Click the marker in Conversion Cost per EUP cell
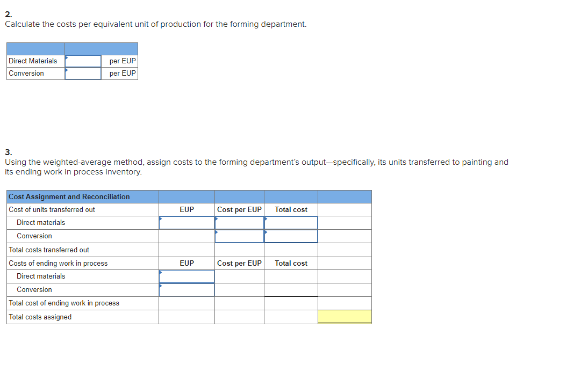 pyautogui.click(x=217, y=231)
